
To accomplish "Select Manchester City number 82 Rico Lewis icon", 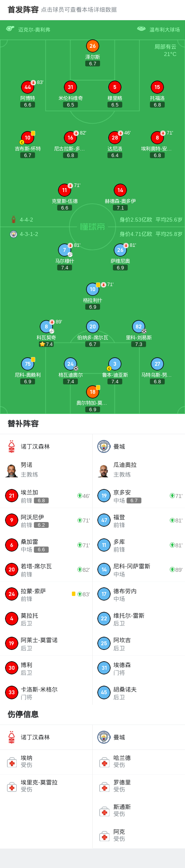I will point(139,327).
